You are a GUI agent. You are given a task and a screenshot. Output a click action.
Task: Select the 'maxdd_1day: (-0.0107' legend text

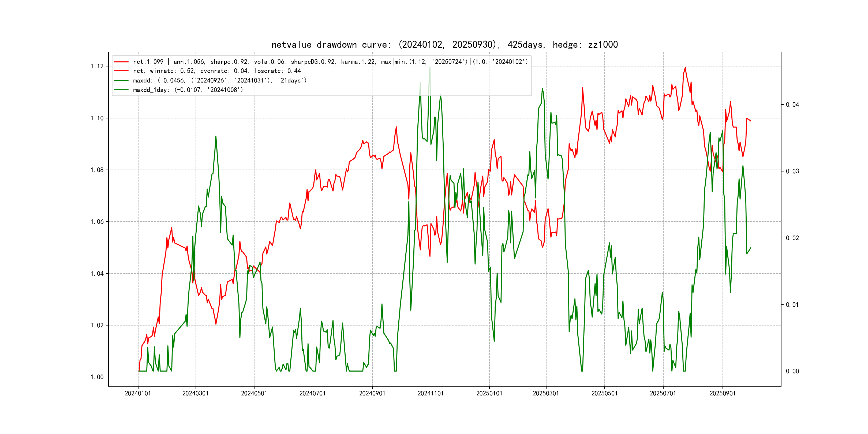pos(188,90)
